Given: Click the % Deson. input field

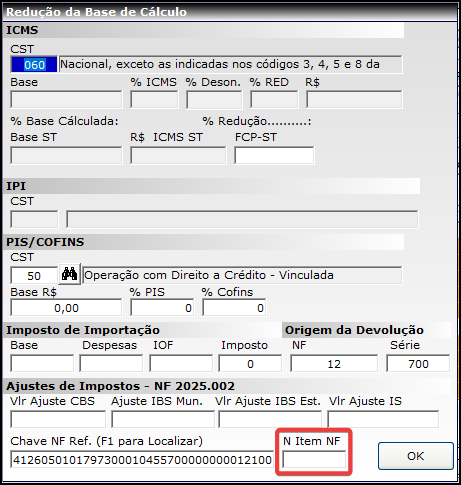Looking at the screenshot, I should coord(214,99).
